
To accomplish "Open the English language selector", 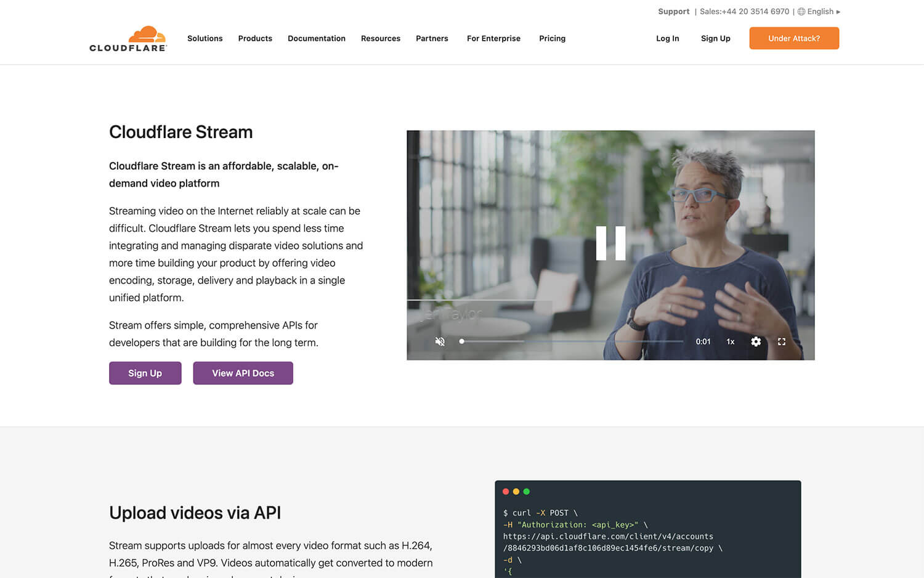I will pyautogui.click(x=824, y=12).
